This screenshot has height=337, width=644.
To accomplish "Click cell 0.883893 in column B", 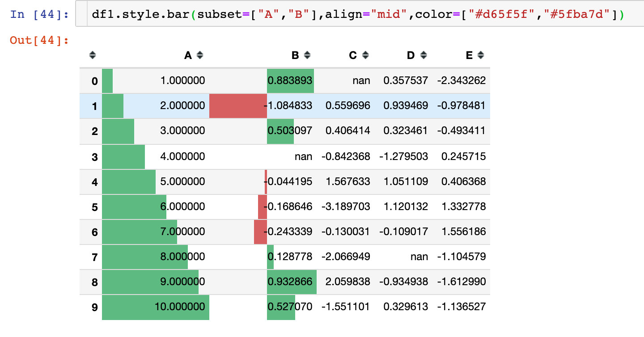I will 290,80.
